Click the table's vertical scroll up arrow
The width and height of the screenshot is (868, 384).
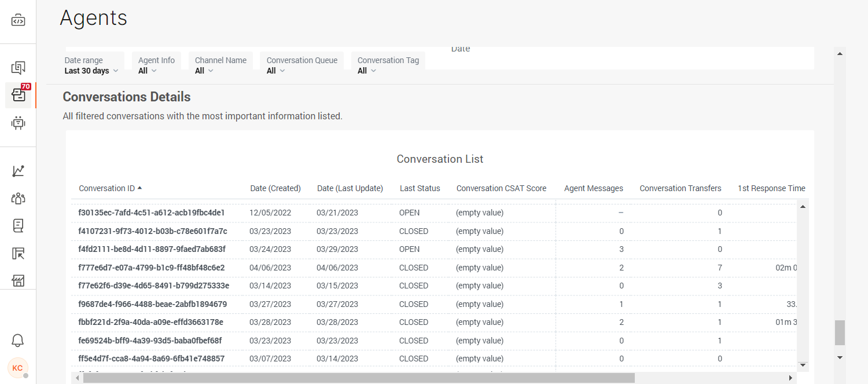tap(803, 206)
